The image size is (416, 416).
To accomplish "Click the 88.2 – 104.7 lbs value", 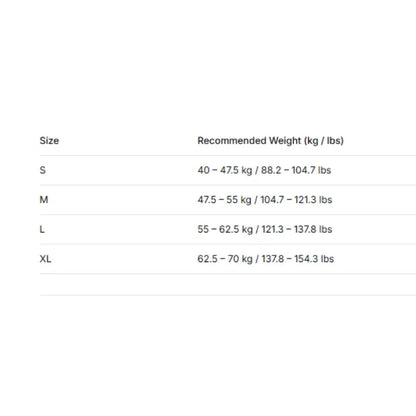I will click(296, 170).
